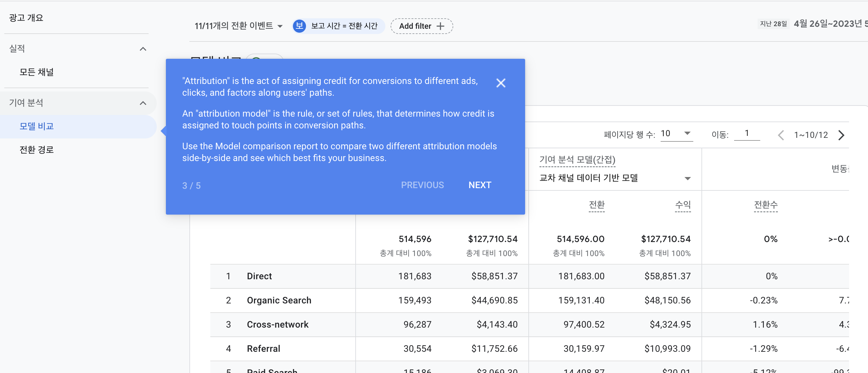Collapse the 실적 sidebar section

point(143,49)
